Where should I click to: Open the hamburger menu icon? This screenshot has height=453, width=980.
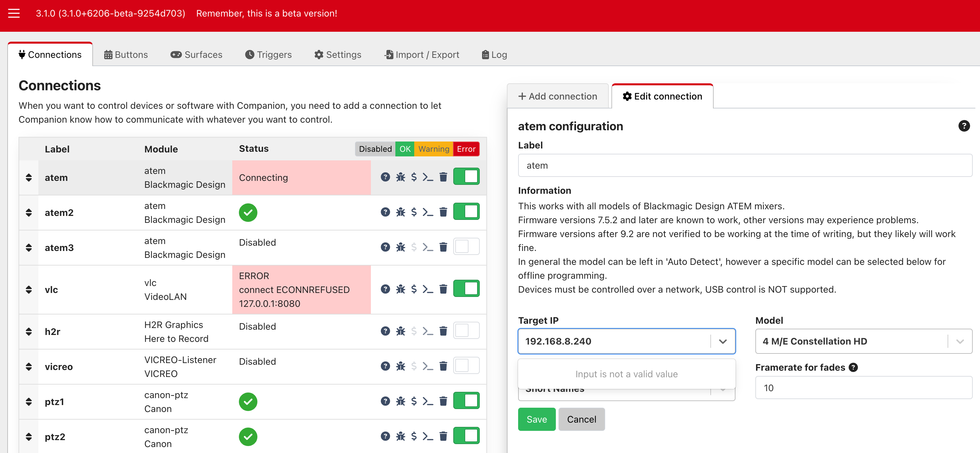coord(14,13)
